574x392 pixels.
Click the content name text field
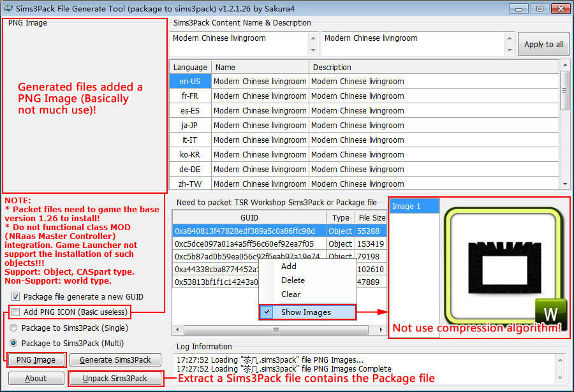[239, 44]
